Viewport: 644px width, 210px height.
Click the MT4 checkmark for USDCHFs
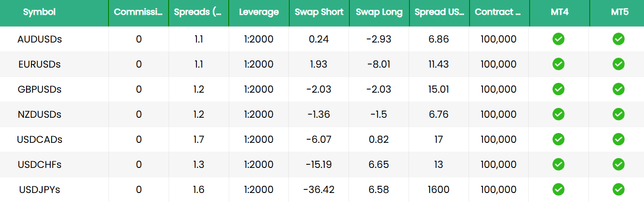click(558, 165)
